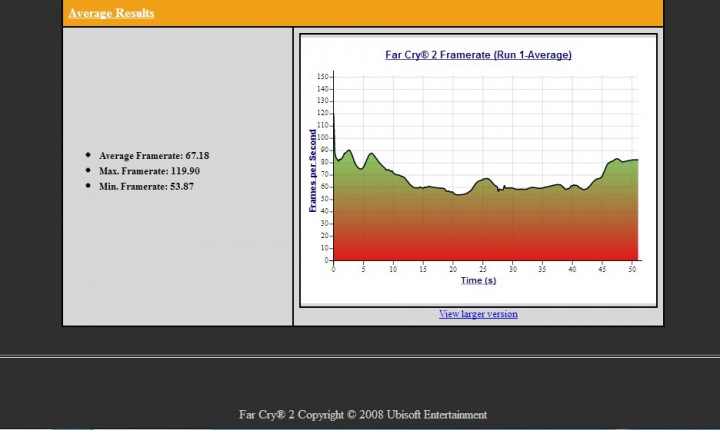This screenshot has height=430, width=720.
Task: Click the 50 tick label on the time axis
Action: (632, 269)
